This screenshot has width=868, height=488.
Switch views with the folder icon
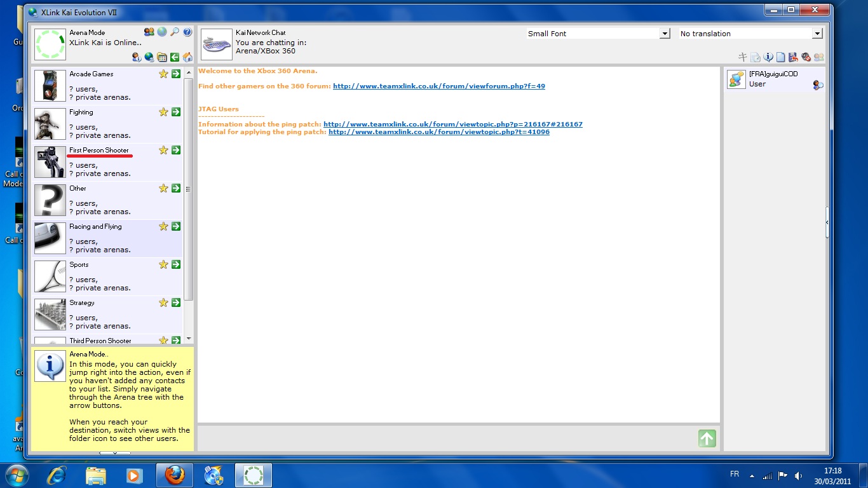pyautogui.click(x=162, y=57)
